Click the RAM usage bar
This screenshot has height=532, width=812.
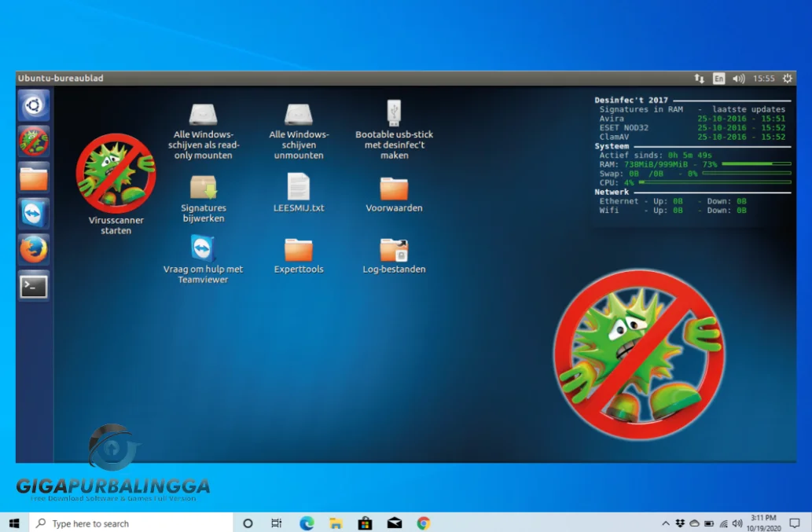[x=757, y=164]
